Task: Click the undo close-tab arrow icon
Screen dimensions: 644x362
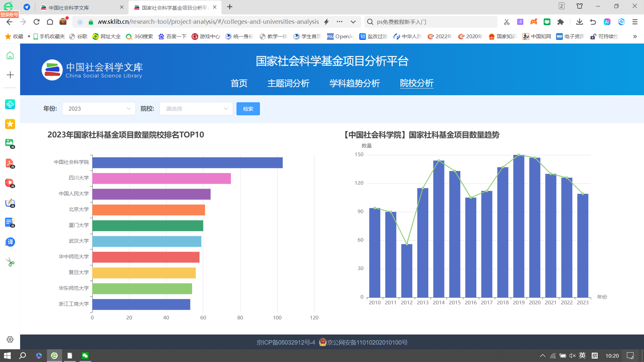Action: [593, 22]
